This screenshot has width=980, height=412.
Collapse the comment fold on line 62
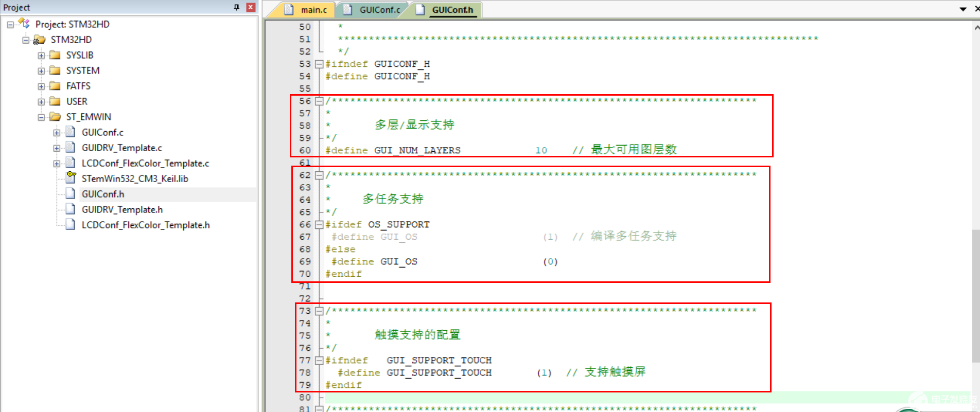(x=319, y=175)
